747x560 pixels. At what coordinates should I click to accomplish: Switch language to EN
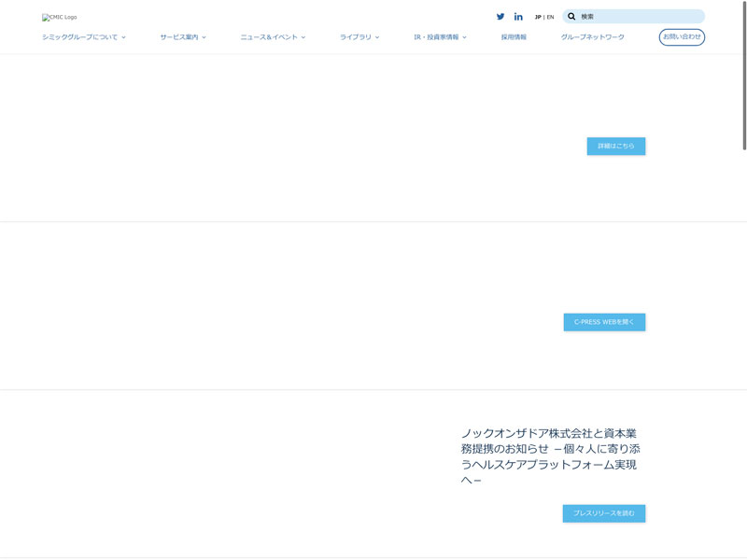(x=550, y=17)
